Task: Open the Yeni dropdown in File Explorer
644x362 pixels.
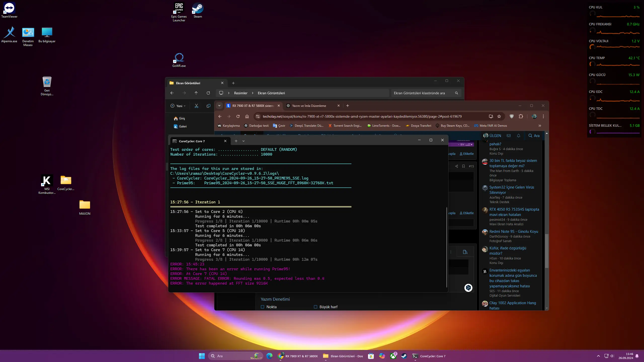Action: tap(178, 106)
